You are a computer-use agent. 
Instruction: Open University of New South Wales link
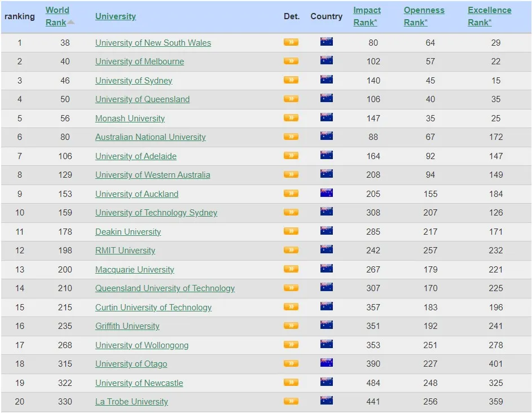point(153,43)
